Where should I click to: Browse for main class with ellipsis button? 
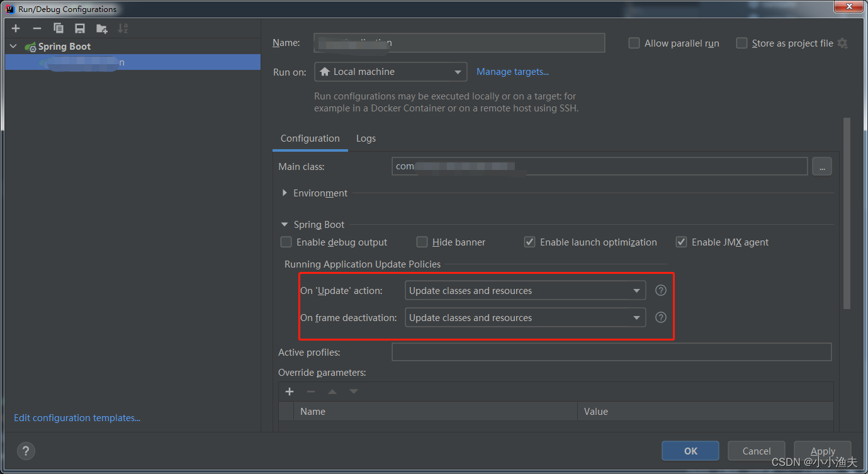822,166
